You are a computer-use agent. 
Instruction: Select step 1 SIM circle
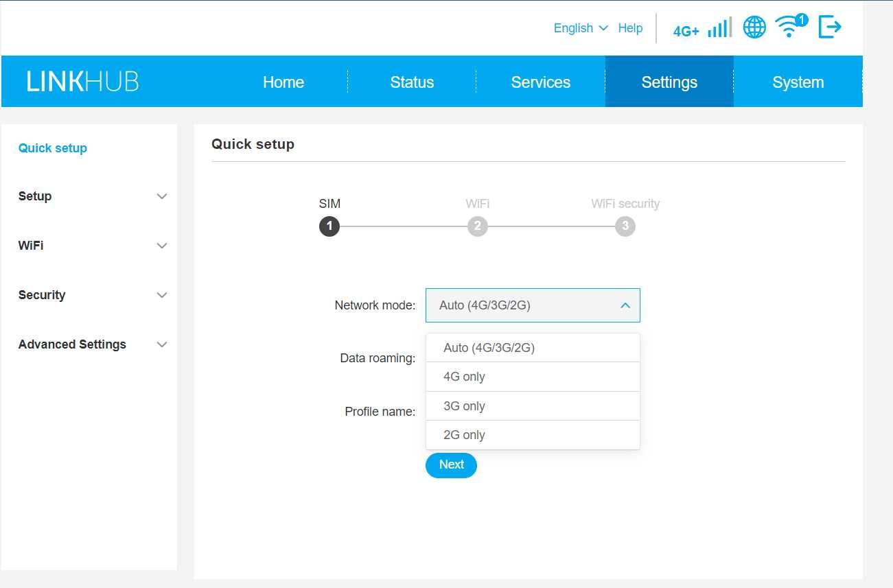pyautogui.click(x=329, y=226)
